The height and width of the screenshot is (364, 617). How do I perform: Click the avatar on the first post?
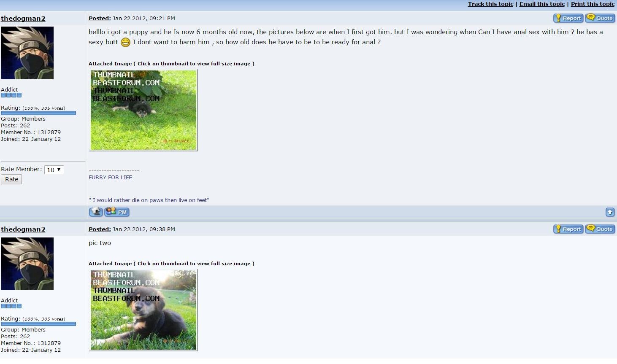click(27, 53)
